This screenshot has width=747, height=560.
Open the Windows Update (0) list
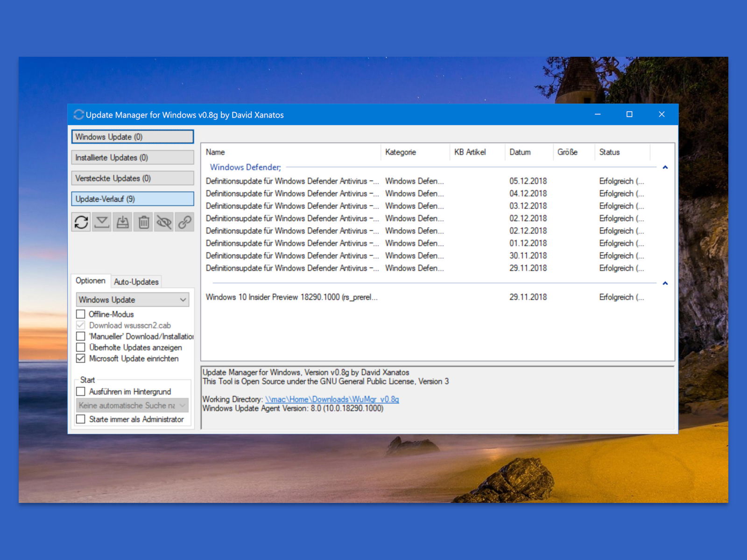click(x=133, y=137)
